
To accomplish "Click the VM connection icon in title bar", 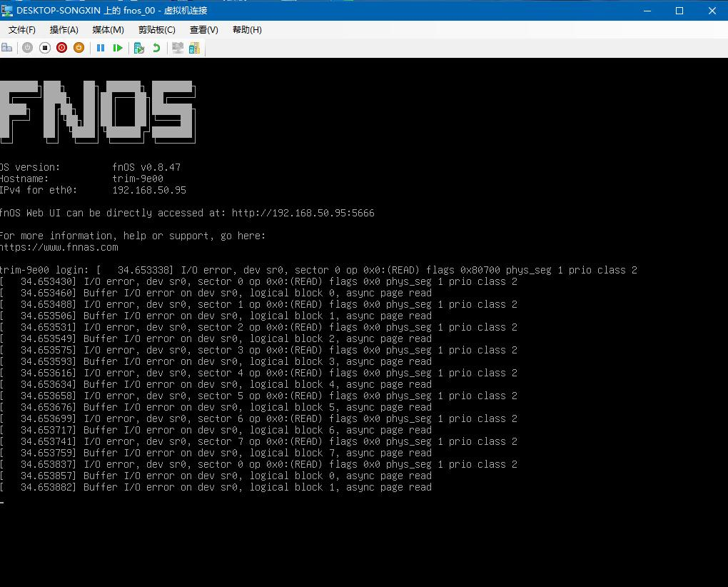I will tap(7, 10).
